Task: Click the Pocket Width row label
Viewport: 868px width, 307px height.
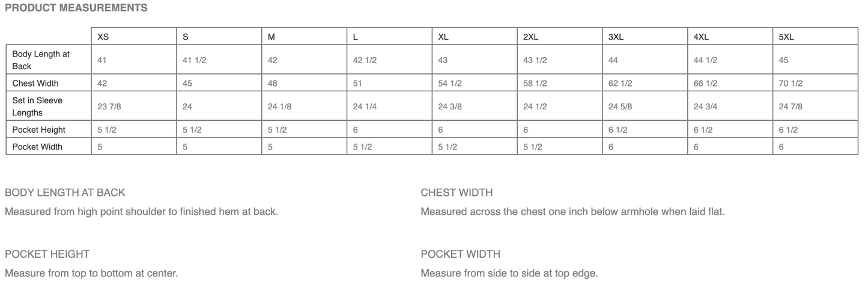Action: 37,147
